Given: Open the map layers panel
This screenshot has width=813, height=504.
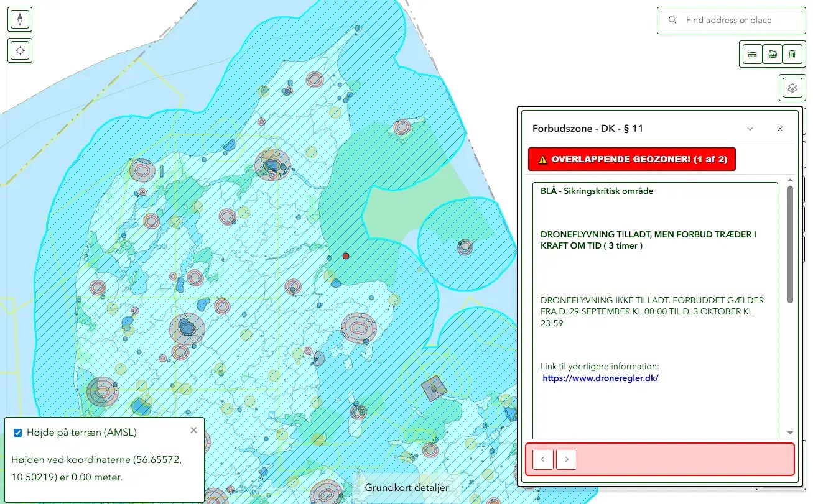Looking at the screenshot, I should 792,87.
